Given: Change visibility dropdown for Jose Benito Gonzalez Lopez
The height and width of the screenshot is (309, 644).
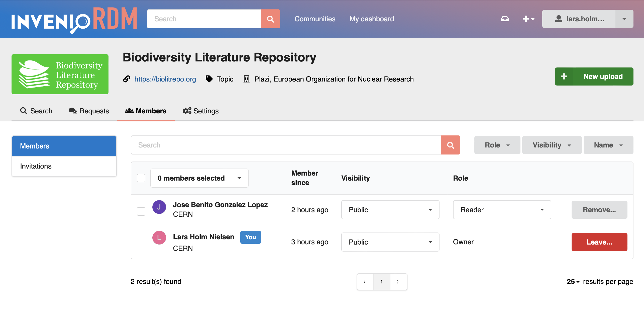Looking at the screenshot, I should pos(390,210).
